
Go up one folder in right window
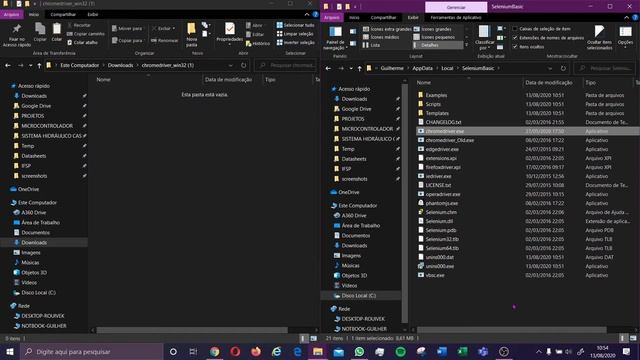(x=360, y=68)
